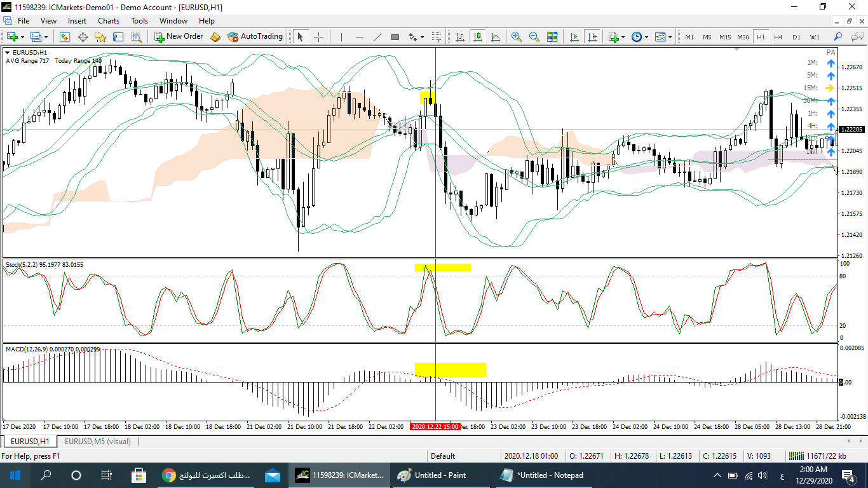Click the Tile Windows icon
This screenshot has width=868, height=488.
pyautogui.click(x=552, y=37)
